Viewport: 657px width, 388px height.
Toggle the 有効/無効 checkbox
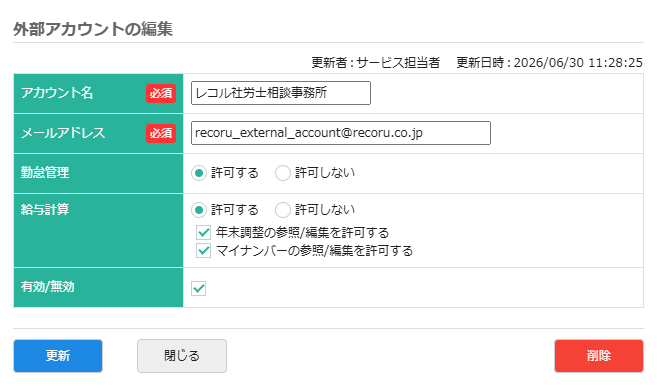[199, 288]
